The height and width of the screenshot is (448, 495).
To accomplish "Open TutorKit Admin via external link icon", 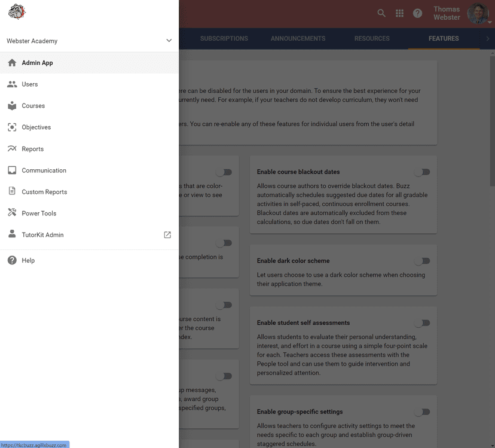I will tap(167, 234).
